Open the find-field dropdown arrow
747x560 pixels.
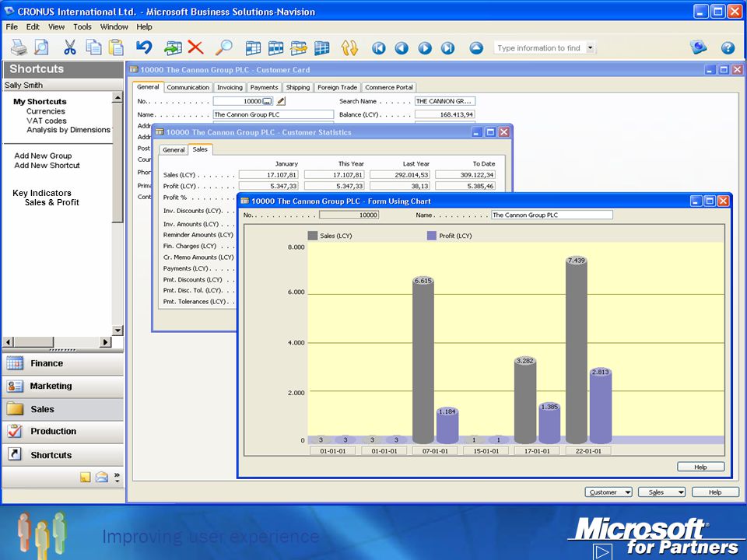591,47
